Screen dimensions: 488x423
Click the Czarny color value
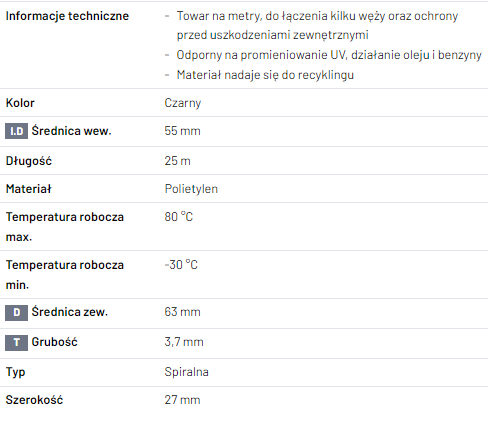[183, 103]
